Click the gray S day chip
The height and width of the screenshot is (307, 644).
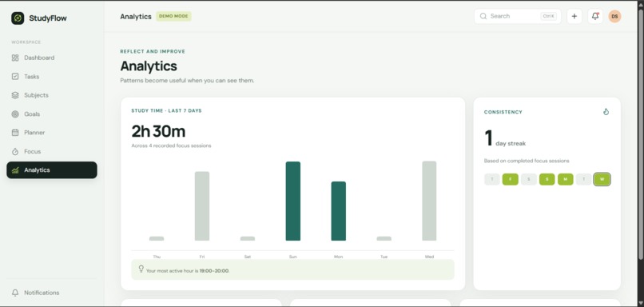click(x=529, y=179)
